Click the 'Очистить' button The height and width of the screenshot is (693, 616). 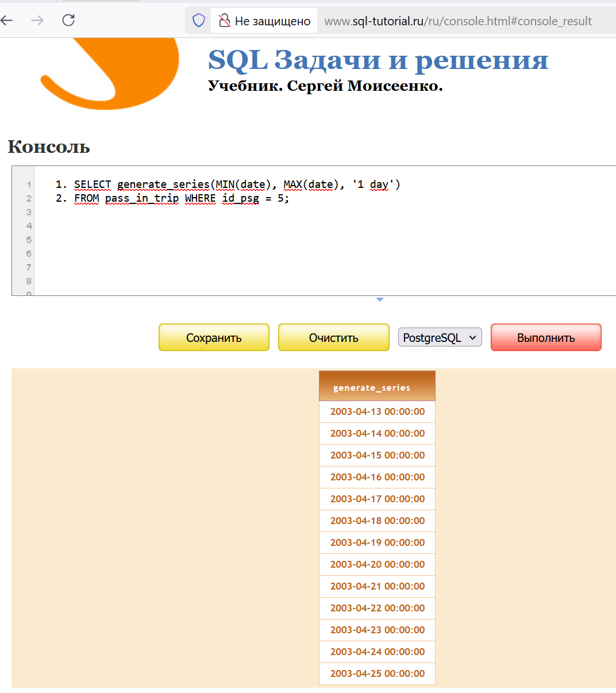[x=333, y=338]
